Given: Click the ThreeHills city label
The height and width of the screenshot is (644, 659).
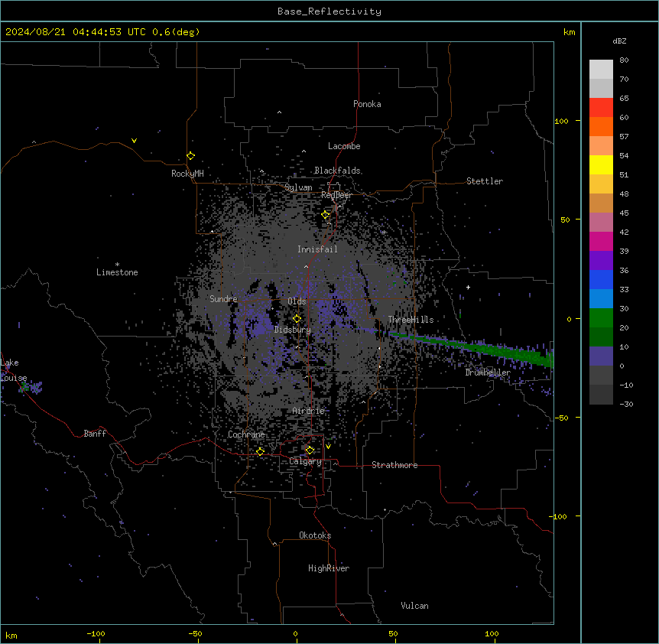Looking at the screenshot, I should (x=411, y=320).
